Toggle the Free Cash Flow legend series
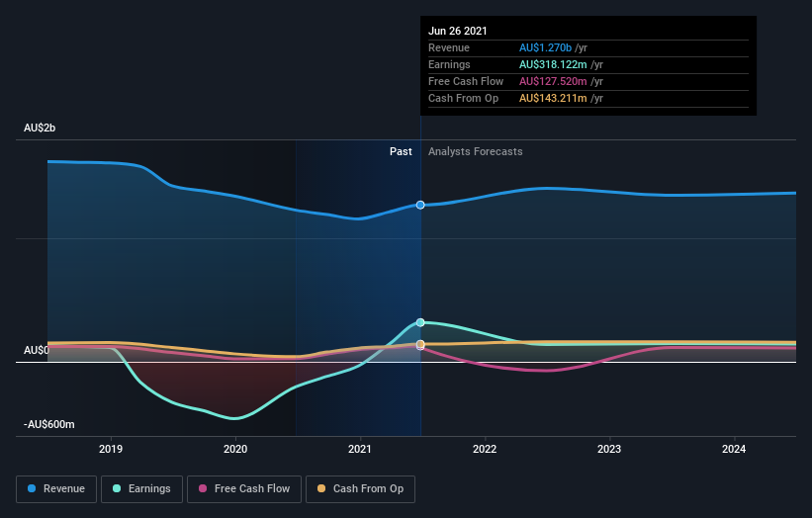 pyautogui.click(x=244, y=489)
